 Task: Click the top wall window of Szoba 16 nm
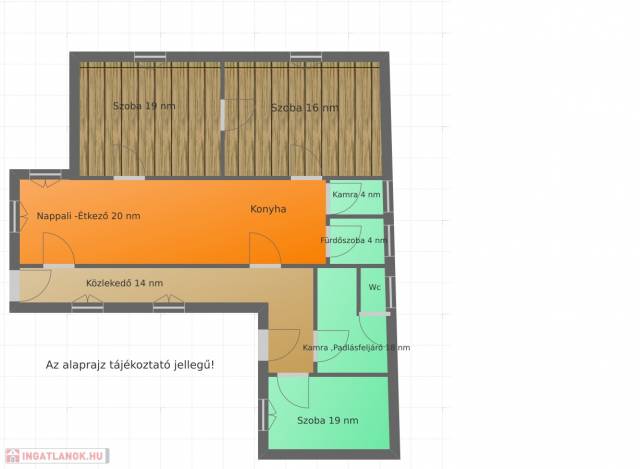click(306, 56)
